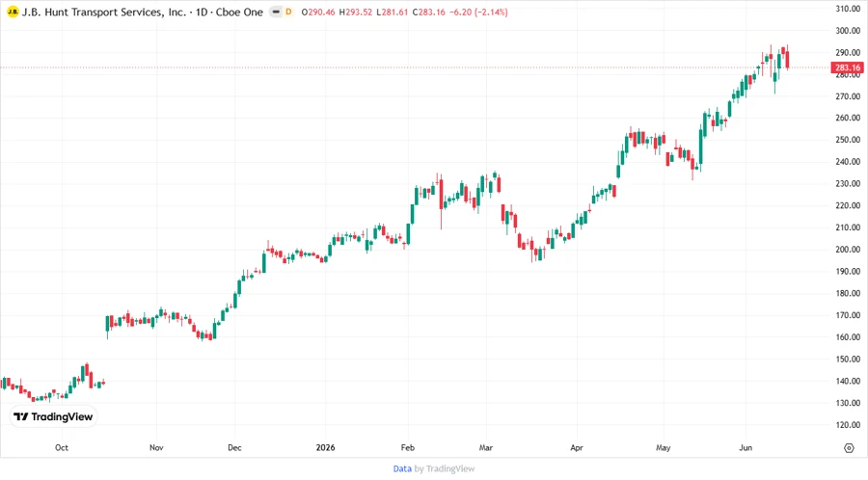868x480 pixels.
Task: Open the TradingView logo link
Action: 53,416
